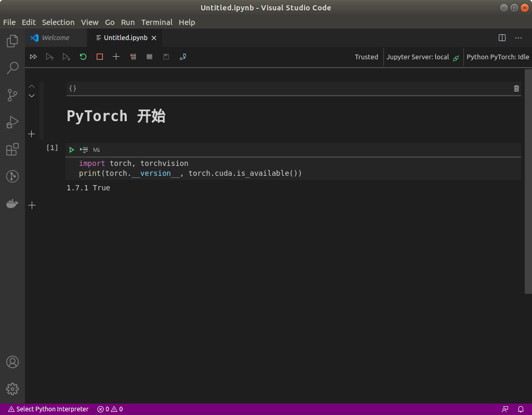The width and height of the screenshot is (532, 415).
Task: Delete the markdown cell with trash icon
Action: [516, 88]
